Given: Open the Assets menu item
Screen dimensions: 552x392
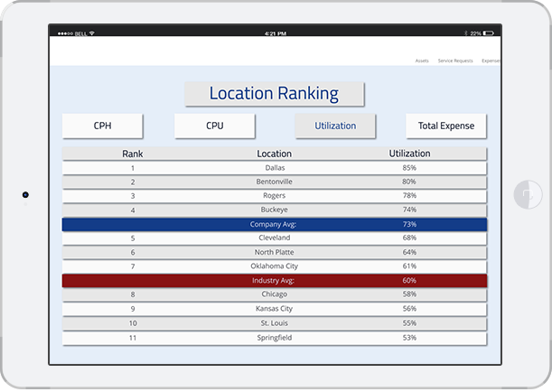Looking at the screenshot, I should (x=422, y=61).
